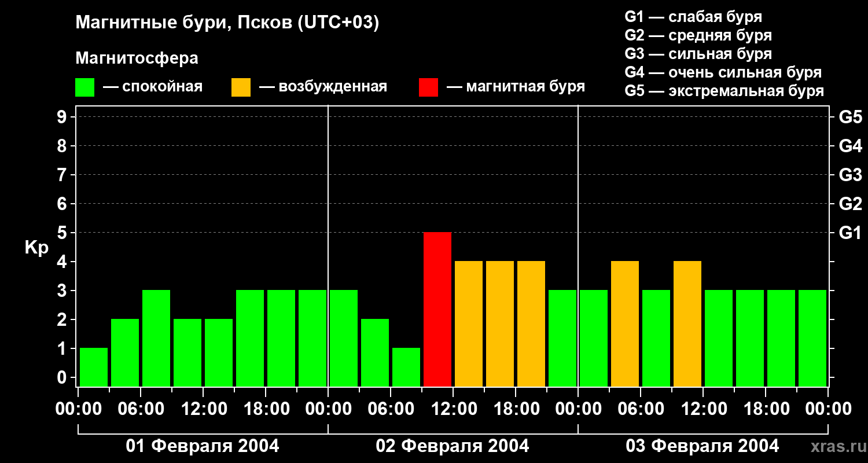The width and height of the screenshot is (868, 463).
Task: Click the 'G1 — слабая буря' legend line
Action: pos(693,17)
